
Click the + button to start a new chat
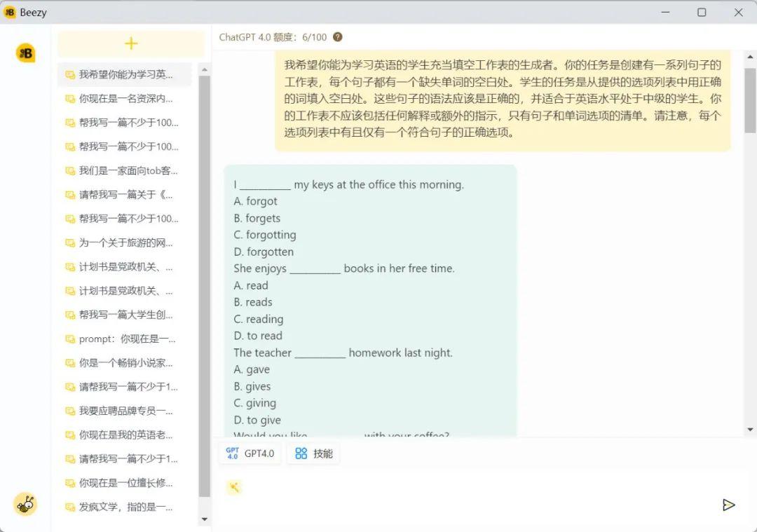click(x=130, y=43)
